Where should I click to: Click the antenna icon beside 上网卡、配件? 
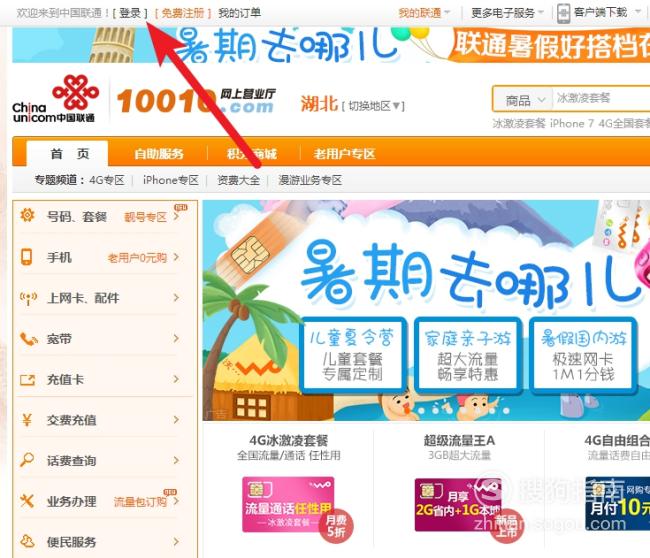pos(28,298)
